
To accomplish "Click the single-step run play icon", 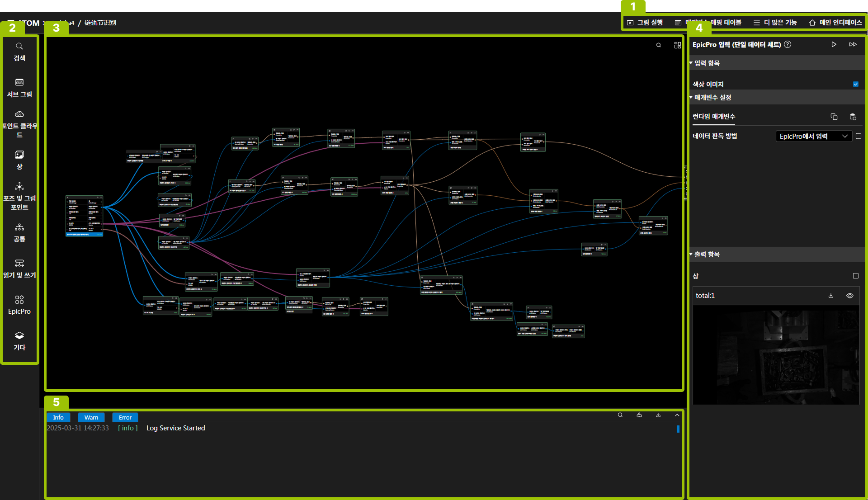I will pos(834,44).
